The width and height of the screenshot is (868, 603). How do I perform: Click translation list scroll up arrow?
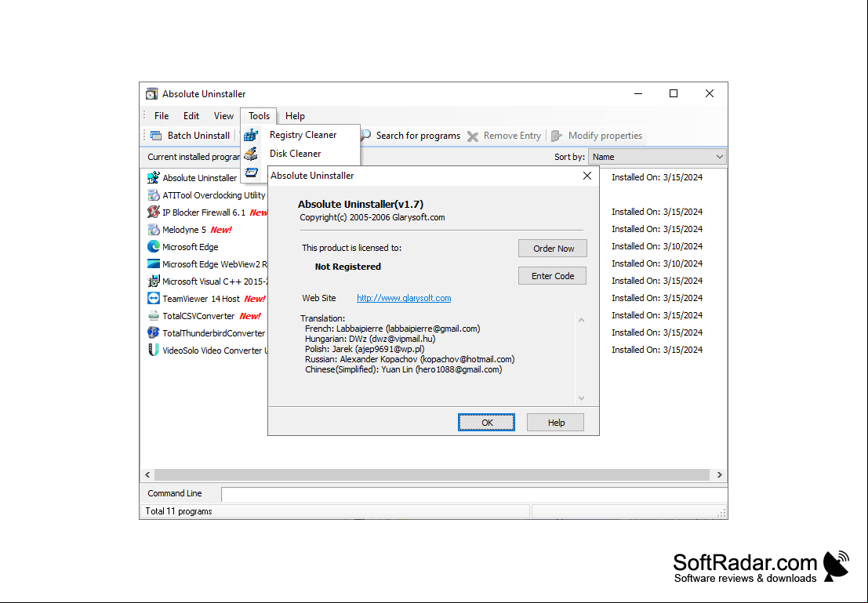[581, 320]
